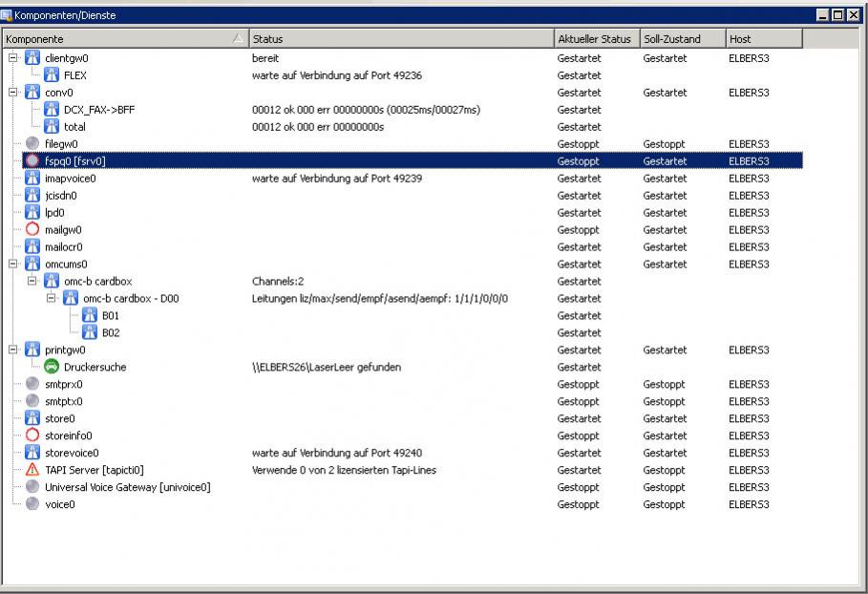Collapse the omc-b cardbox - D00 node
868x594 pixels.
[x=52, y=299]
